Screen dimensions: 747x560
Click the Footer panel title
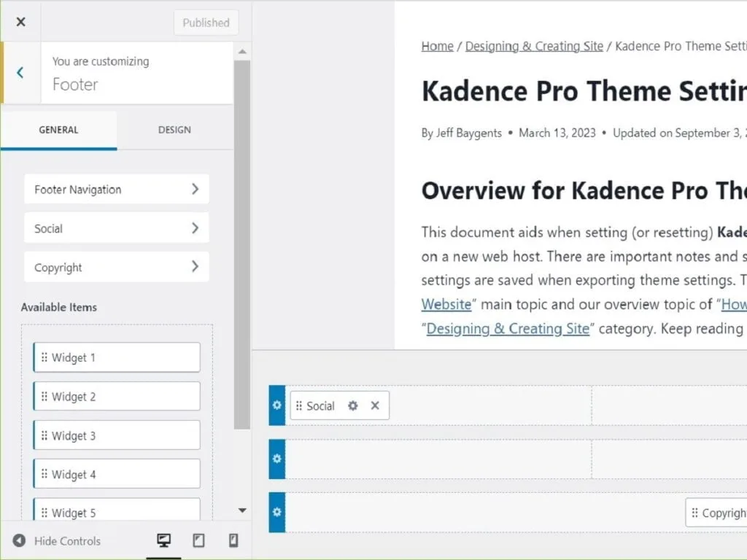75,85
